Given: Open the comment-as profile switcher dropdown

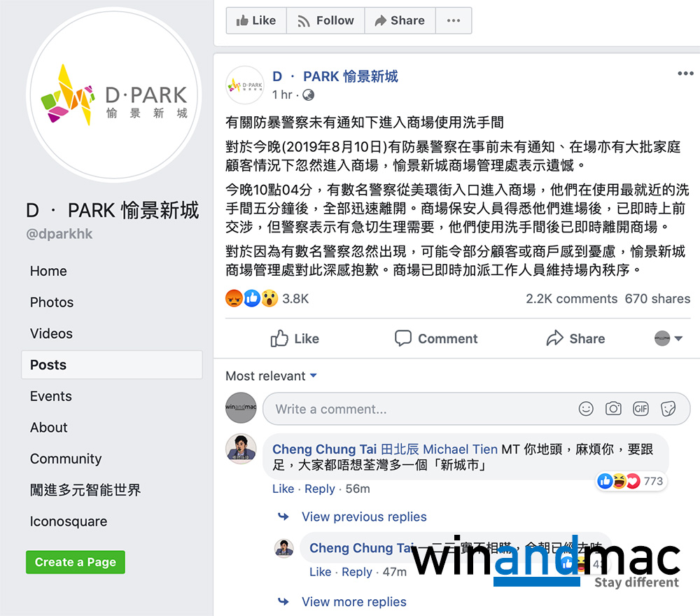Looking at the screenshot, I should (668, 338).
